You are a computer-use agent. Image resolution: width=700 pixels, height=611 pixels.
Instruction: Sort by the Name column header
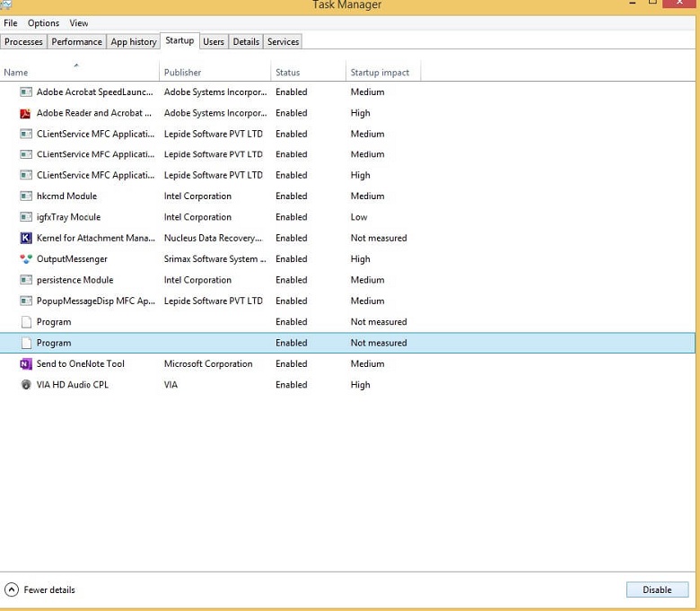(x=80, y=72)
